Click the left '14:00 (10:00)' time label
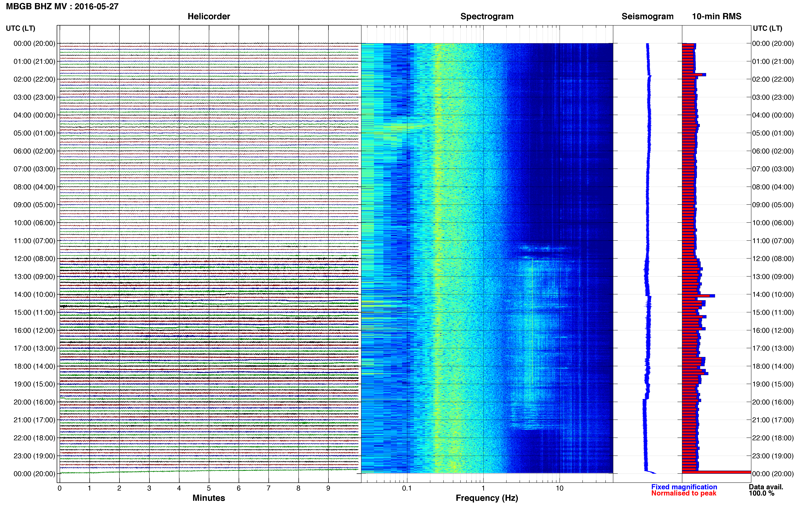The height and width of the screenshot is (508, 812). click(34, 294)
